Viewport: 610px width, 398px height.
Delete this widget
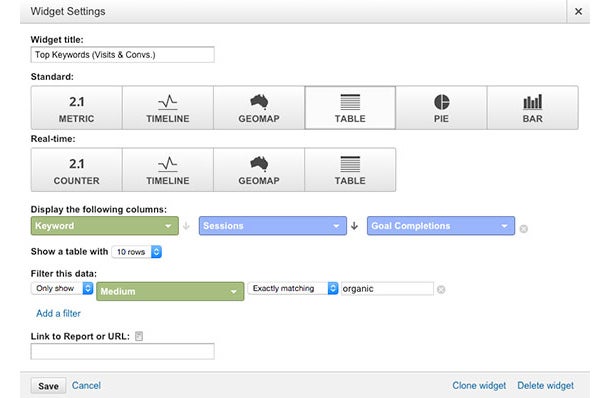[545, 386]
